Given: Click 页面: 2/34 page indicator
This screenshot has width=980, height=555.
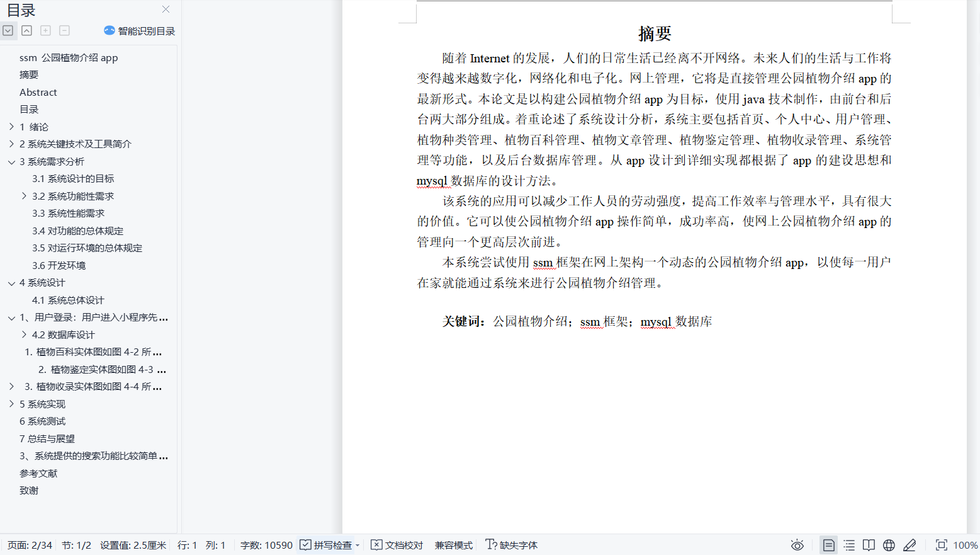Looking at the screenshot, I should coord(30,545).
